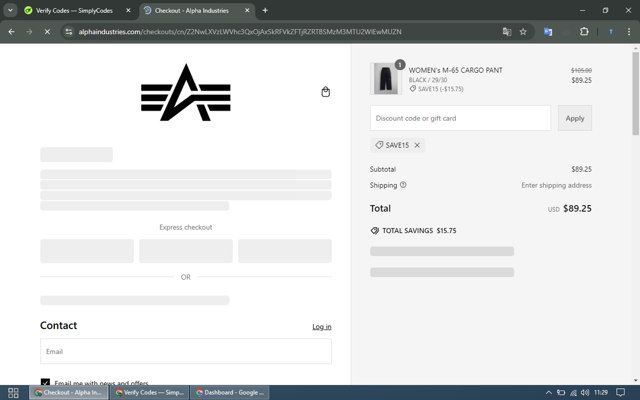640x400 pixels.
Task: Open Windows Task View button
Action: (x=13, y=393)
